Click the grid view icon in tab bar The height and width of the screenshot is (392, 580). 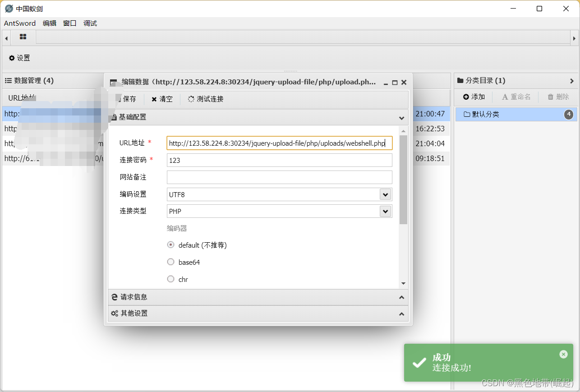click(x=23, y=37)
